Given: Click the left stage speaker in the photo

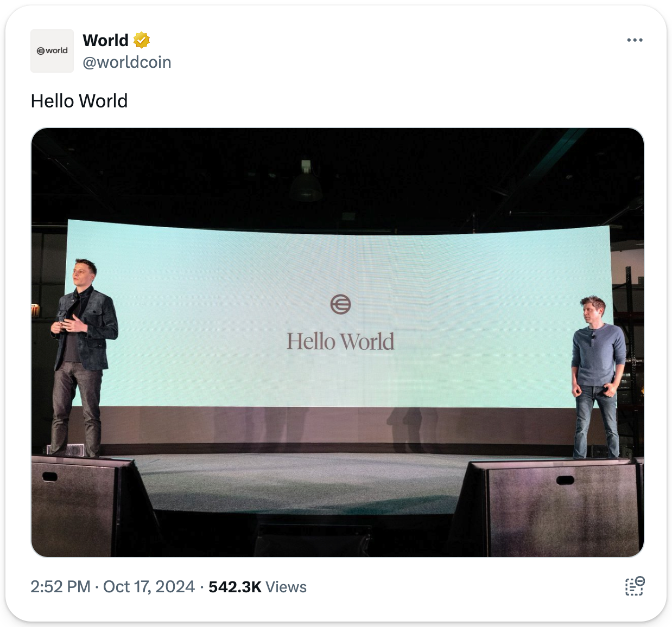Looking at the screenshot, I should [81, 504].
